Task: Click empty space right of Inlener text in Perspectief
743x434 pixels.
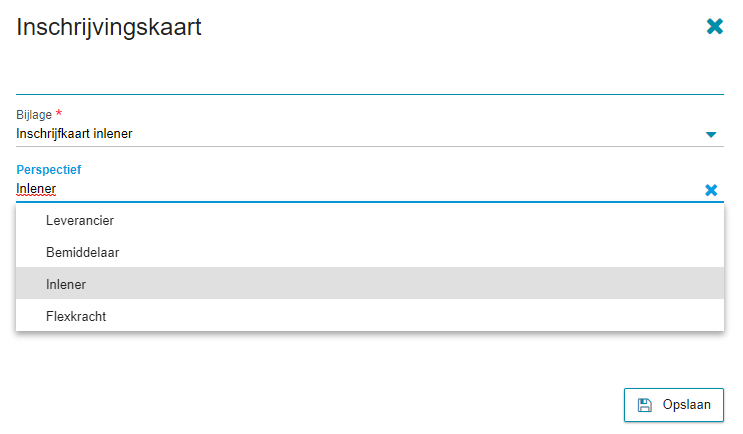Action: coord(379,189)
